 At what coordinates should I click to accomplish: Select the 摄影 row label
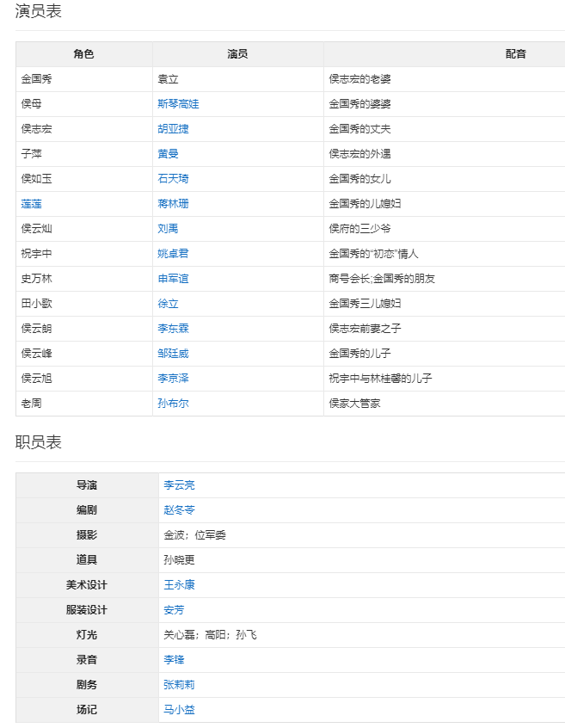(87, 535)
